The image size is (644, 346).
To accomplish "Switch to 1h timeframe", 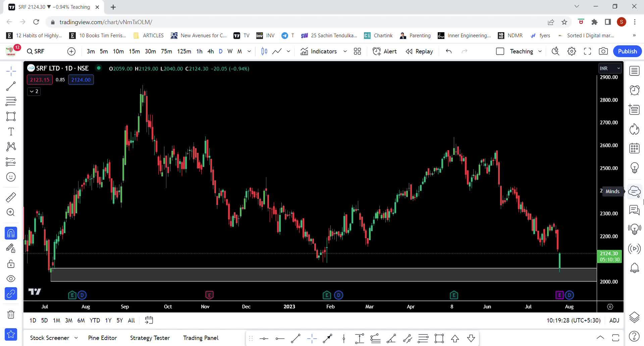I will point(199,51).
